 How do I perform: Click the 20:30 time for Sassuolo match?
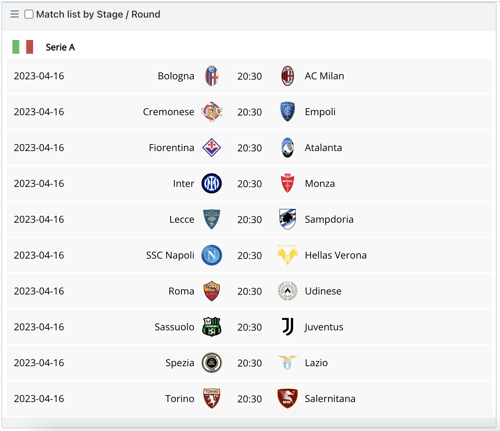(250, 327)
